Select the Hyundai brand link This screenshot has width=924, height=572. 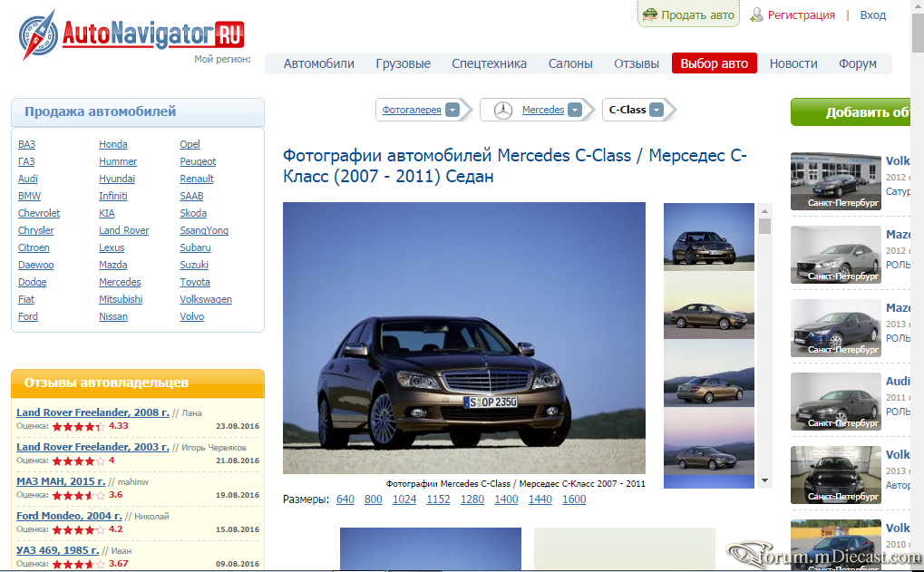(117, 179)
